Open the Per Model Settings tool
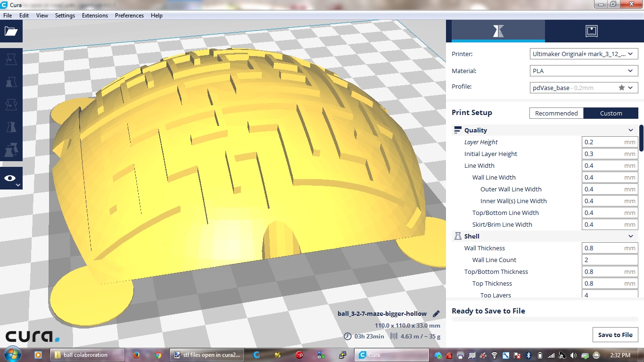644x362 pixels. click(x=11, y=151)
